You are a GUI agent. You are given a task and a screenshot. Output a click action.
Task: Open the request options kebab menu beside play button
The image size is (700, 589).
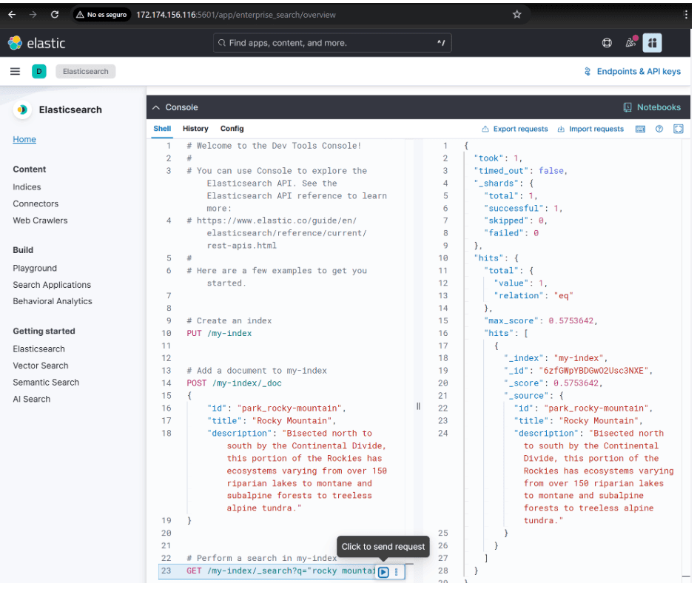[x=396, y=572]
